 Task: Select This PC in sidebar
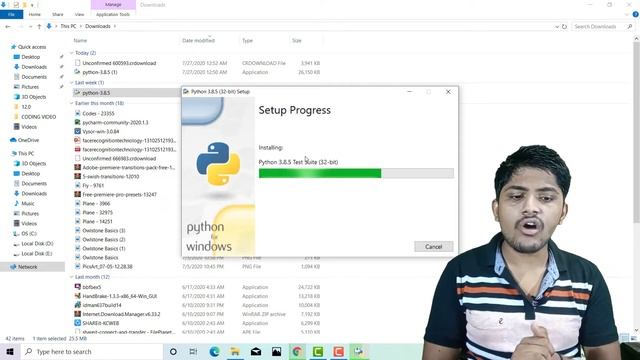point(26,153)
